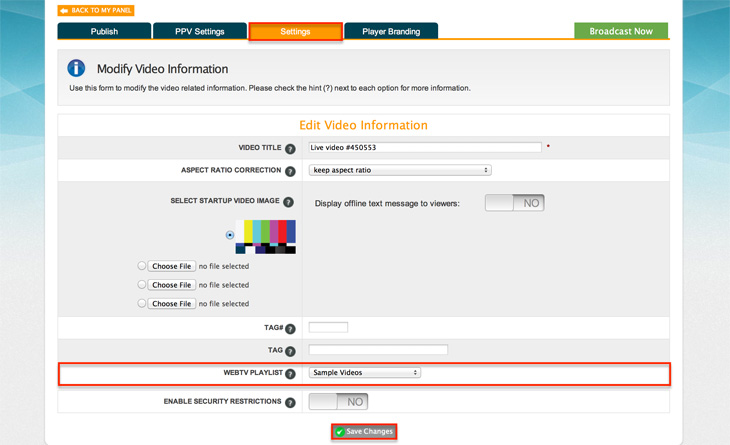This screenshot has height=445, width=730.
Task: Select the color bars startup image radio button
Action: pos(230,235)
